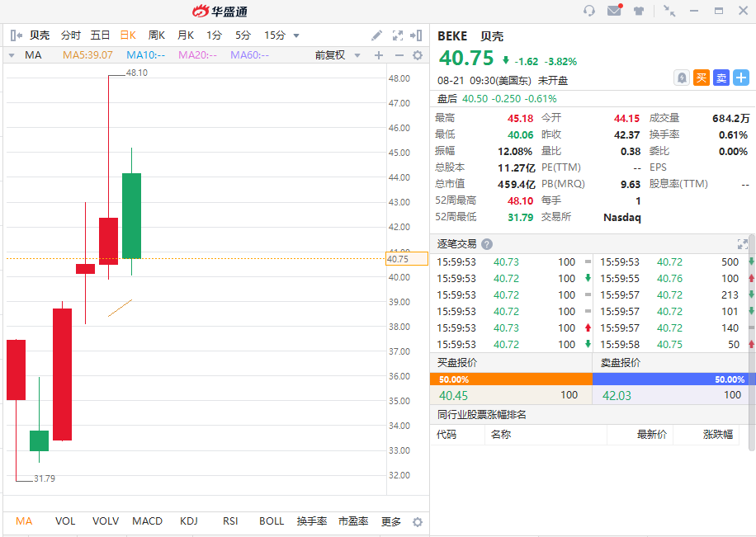Viewport: 756px width, 537px height.
Task: Collapse the left sidebar panel
Action: point(16,35)
